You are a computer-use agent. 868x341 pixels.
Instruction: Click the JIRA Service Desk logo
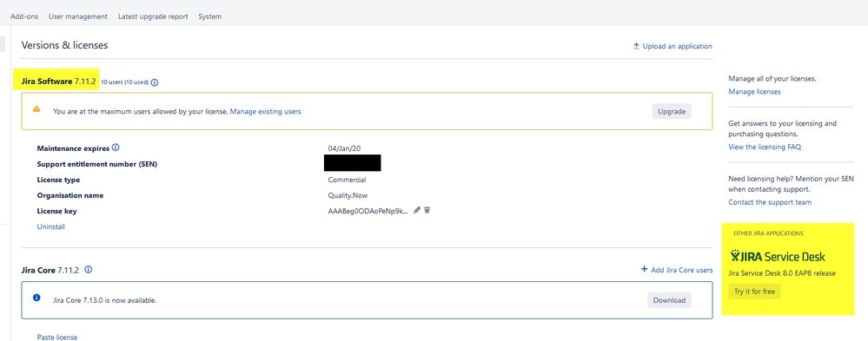pyautogui.click(x=778, y=257)
